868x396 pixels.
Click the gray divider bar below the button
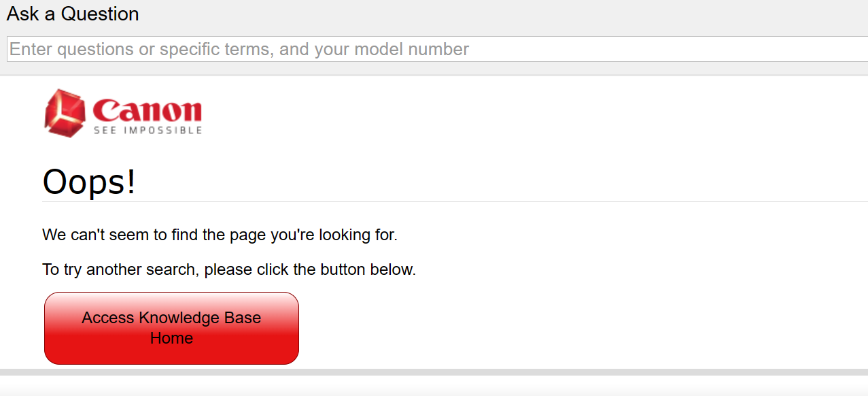[434, 372]
